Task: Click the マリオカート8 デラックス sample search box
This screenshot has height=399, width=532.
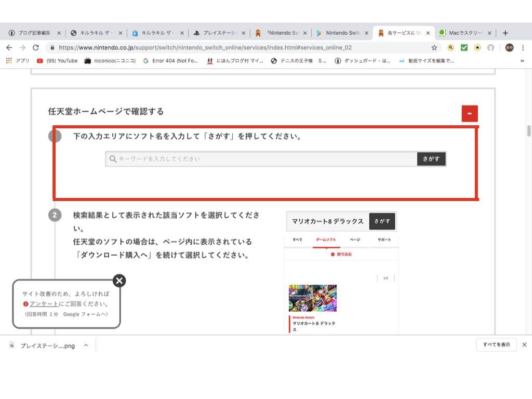Action: pyautogui.click(x=327, y=221)
